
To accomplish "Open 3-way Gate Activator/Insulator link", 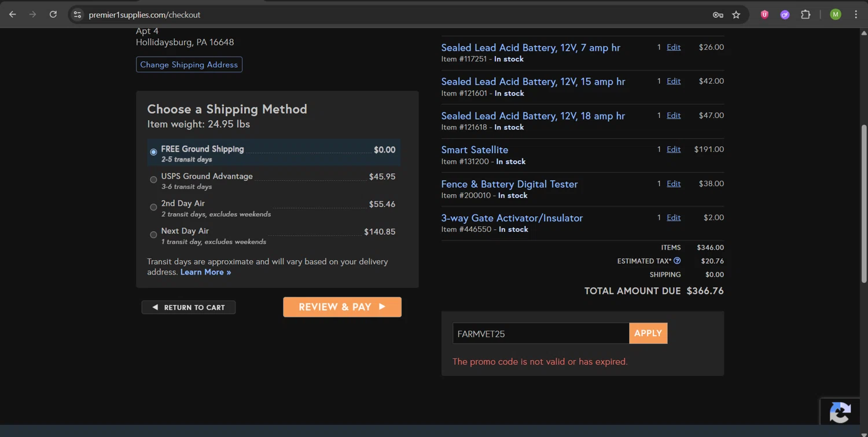I will tap(512, 218).
